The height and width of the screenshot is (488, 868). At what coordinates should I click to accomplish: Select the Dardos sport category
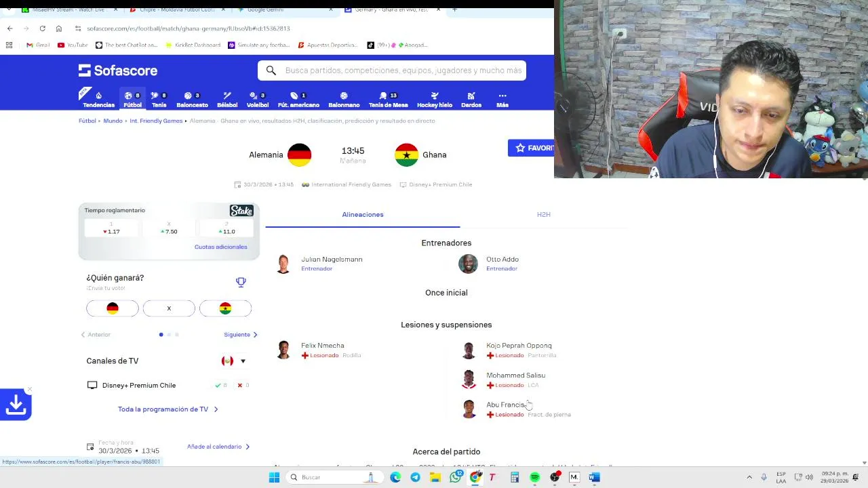pyautogui.click(x=471, y=99)
